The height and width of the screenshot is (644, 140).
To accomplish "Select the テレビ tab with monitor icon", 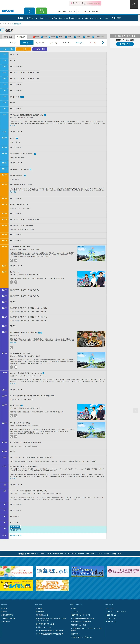I will click(30, 11).
